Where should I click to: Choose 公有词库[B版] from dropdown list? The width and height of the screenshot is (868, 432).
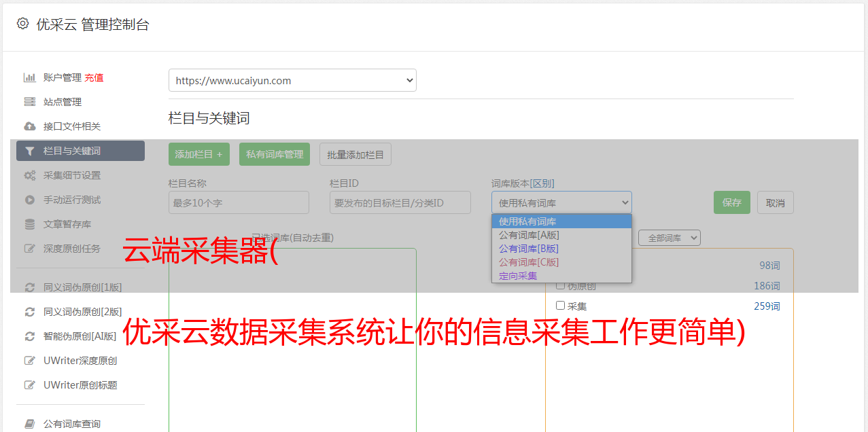click(x=561, y=249)
